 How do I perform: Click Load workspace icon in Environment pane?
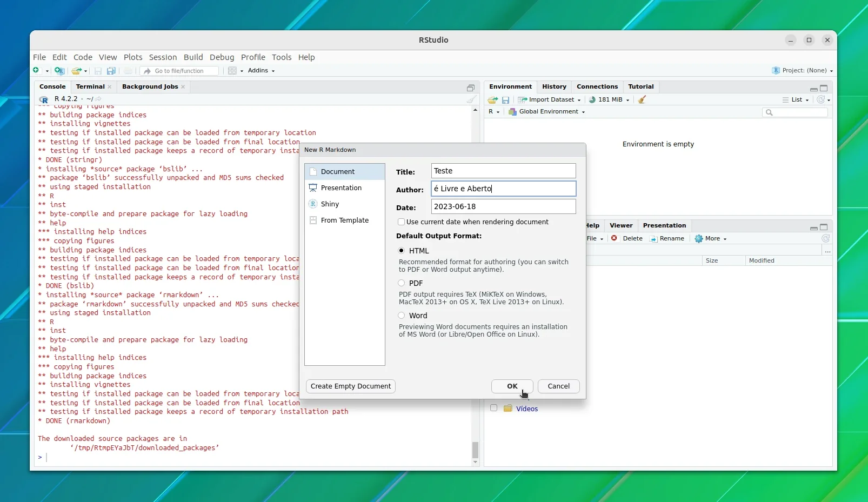pos(492,100)
